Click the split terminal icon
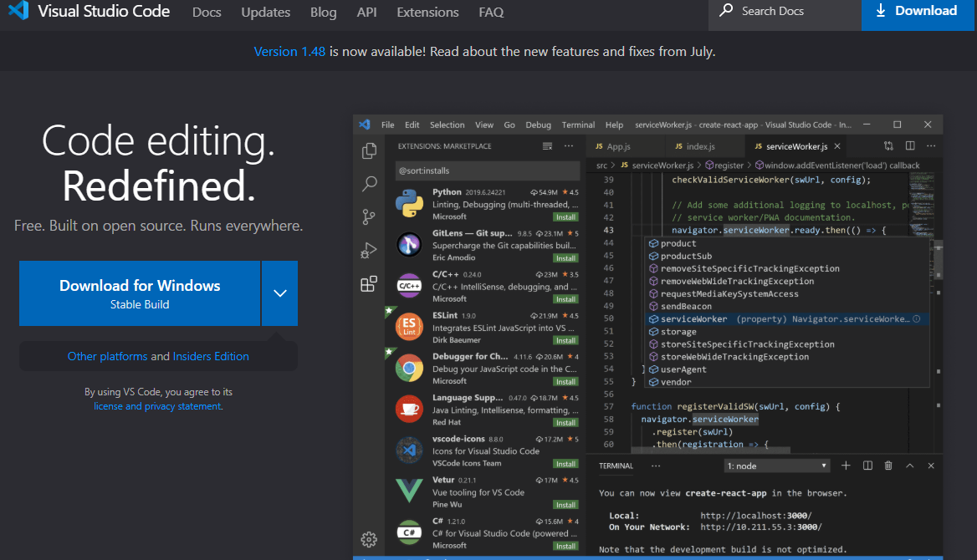Viewport: 977px width, 560px height. 867,466
